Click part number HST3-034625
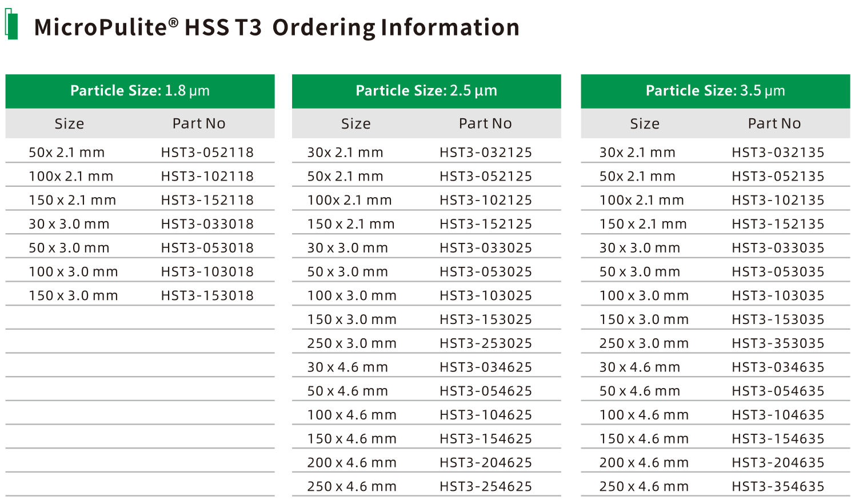Screen dimensions: 855x504 486,367
